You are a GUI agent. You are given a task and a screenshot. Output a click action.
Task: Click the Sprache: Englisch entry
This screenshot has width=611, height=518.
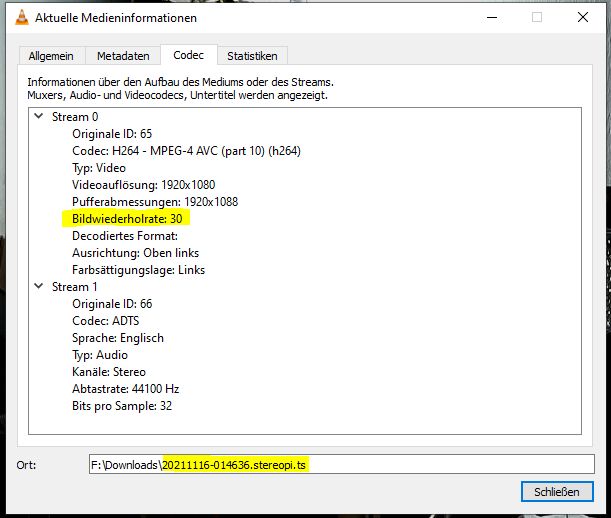(117, 338)
